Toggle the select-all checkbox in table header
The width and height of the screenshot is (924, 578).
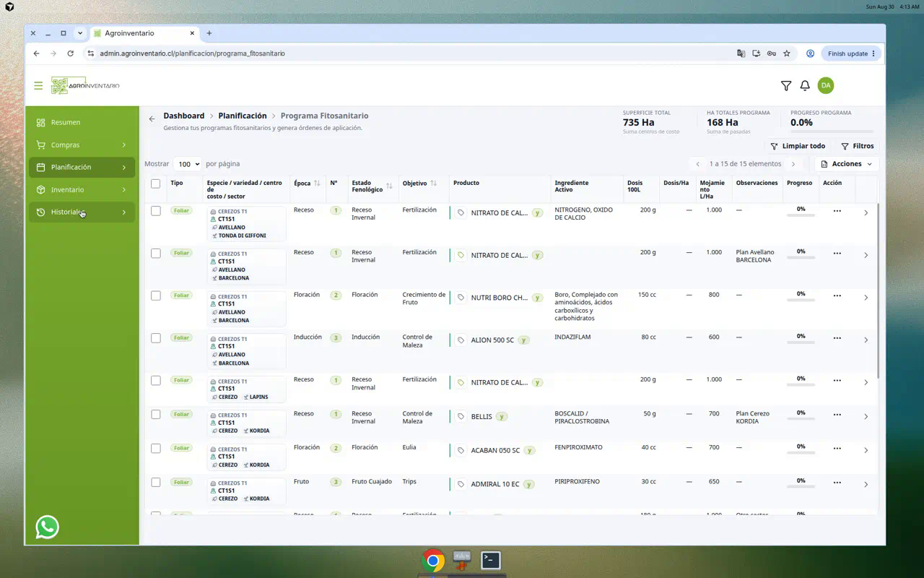pyautogui.click(x=155, y=184)
